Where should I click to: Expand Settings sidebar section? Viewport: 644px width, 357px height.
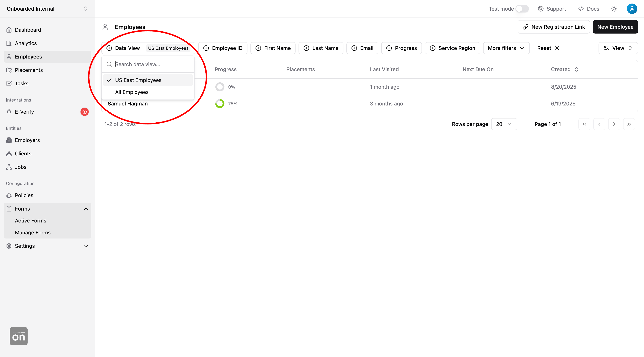point(48,246)
